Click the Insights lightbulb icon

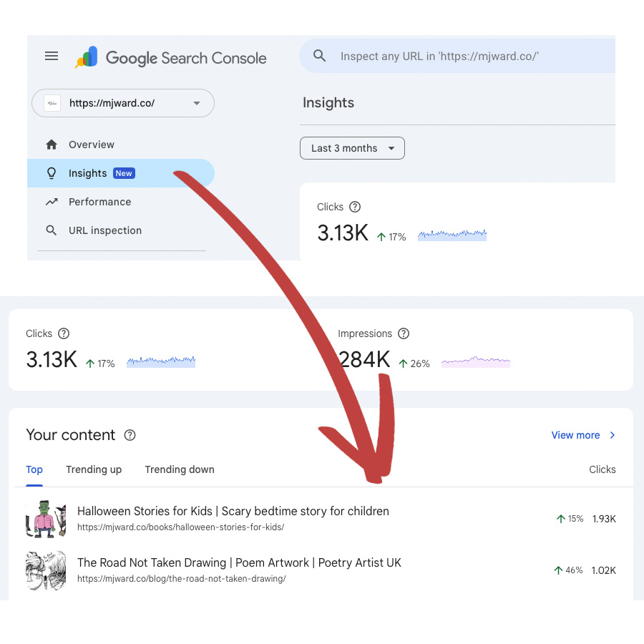(52, 172)
